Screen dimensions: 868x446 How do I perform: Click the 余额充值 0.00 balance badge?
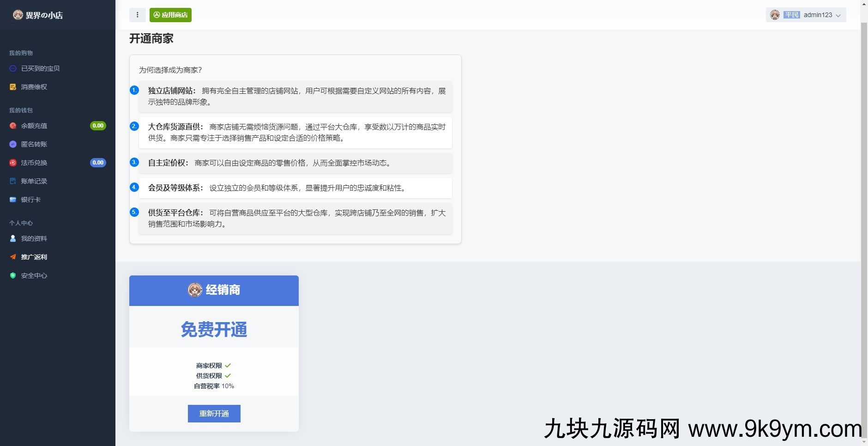point(98,126)
